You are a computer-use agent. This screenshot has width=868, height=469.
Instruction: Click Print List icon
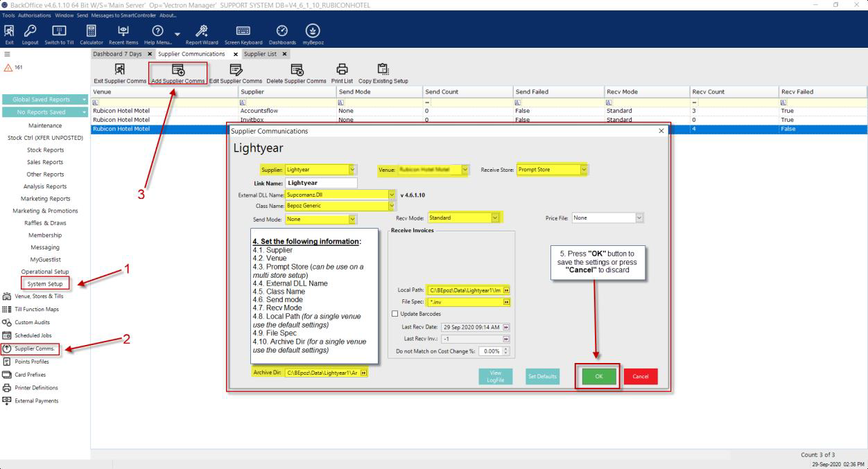click(342, 69)
